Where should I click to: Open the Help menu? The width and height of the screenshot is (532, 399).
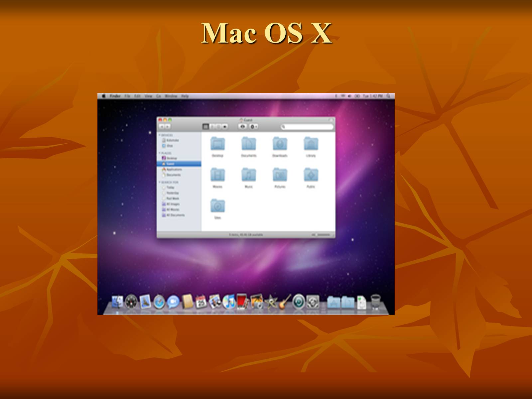185,96
